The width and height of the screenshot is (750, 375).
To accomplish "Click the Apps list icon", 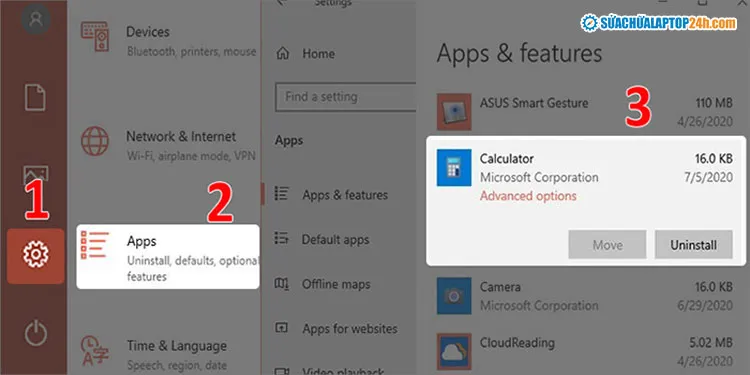I will (x=95, y=245).
